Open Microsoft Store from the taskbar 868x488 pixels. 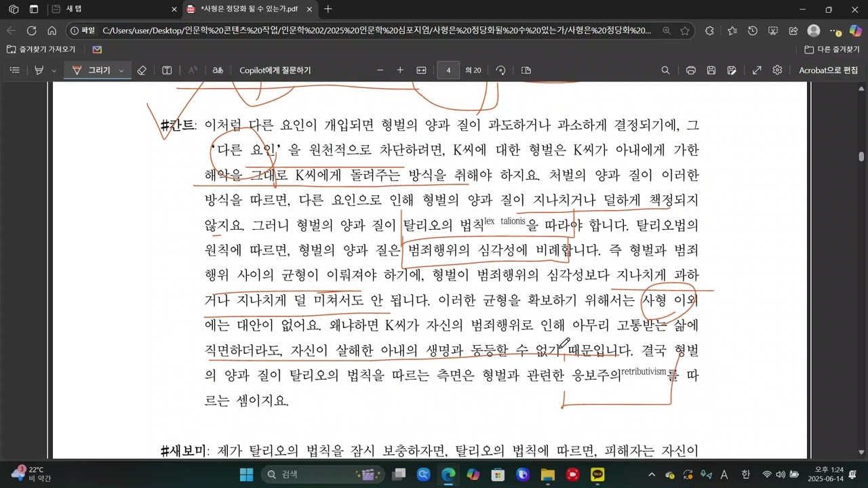coord(498,474)
